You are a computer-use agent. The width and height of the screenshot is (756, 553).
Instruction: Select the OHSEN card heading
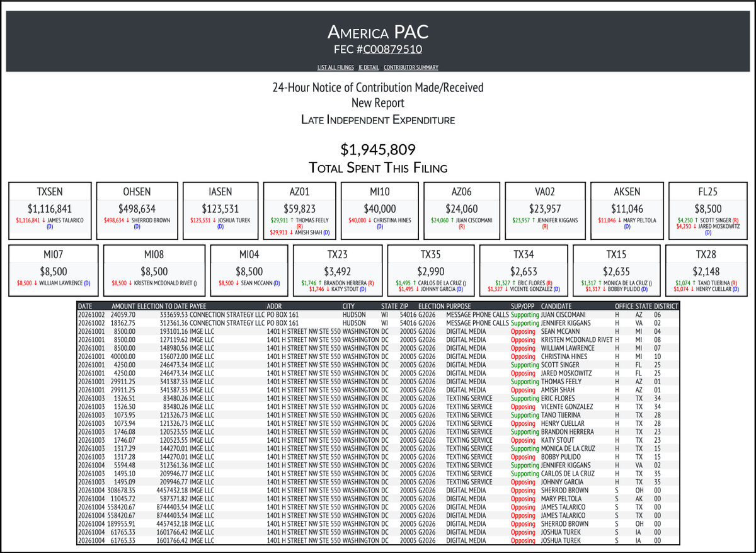click(137, 191)
